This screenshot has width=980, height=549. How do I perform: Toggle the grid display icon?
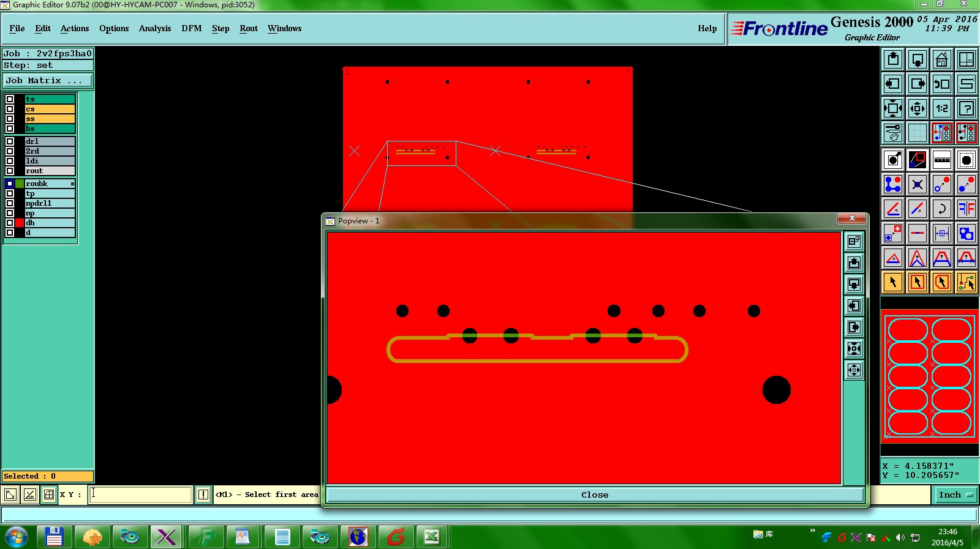pos(918,133)
